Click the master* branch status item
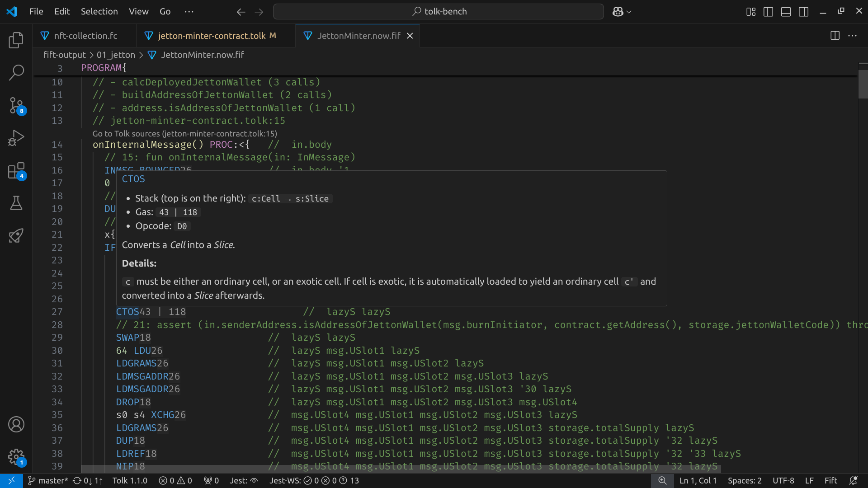This screenshot has width=868, height=488. tap(48, 481)
